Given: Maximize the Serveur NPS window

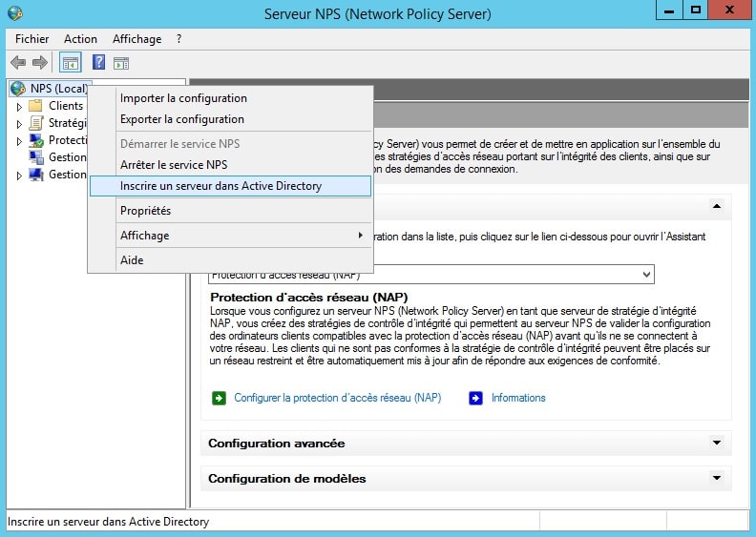Looking at the screenshot, I should point(695,10).
